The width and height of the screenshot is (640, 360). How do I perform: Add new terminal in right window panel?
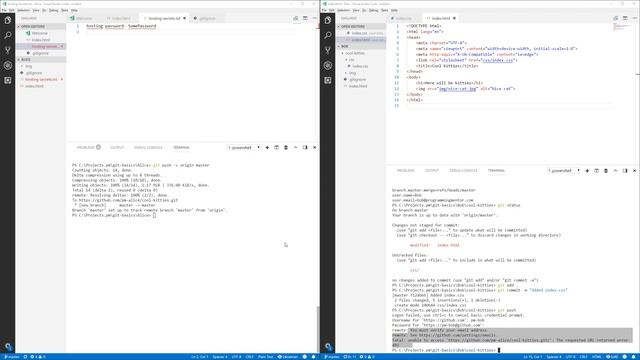tap(587, 171)
